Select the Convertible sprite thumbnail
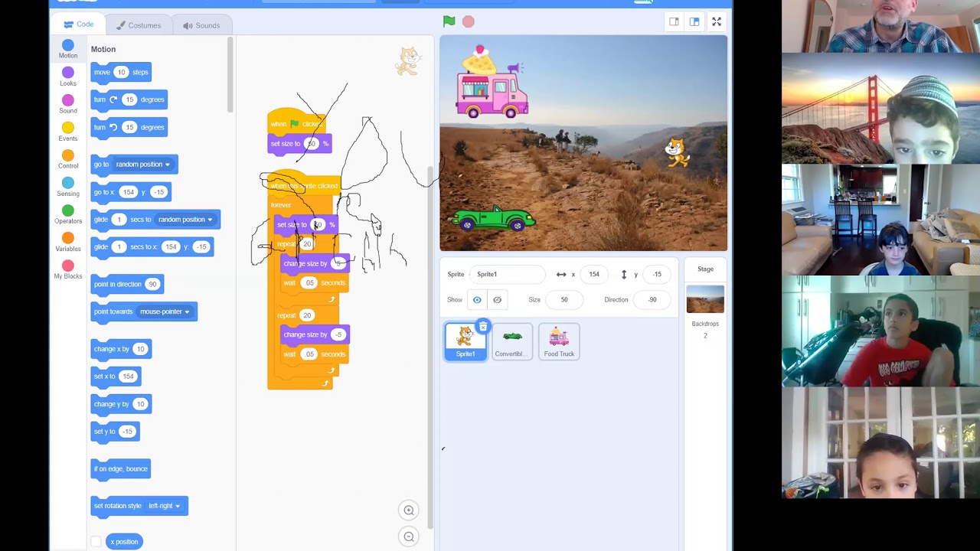Viewport: 980px width, 551px height. pyautogui.click(x=512, y=341)
